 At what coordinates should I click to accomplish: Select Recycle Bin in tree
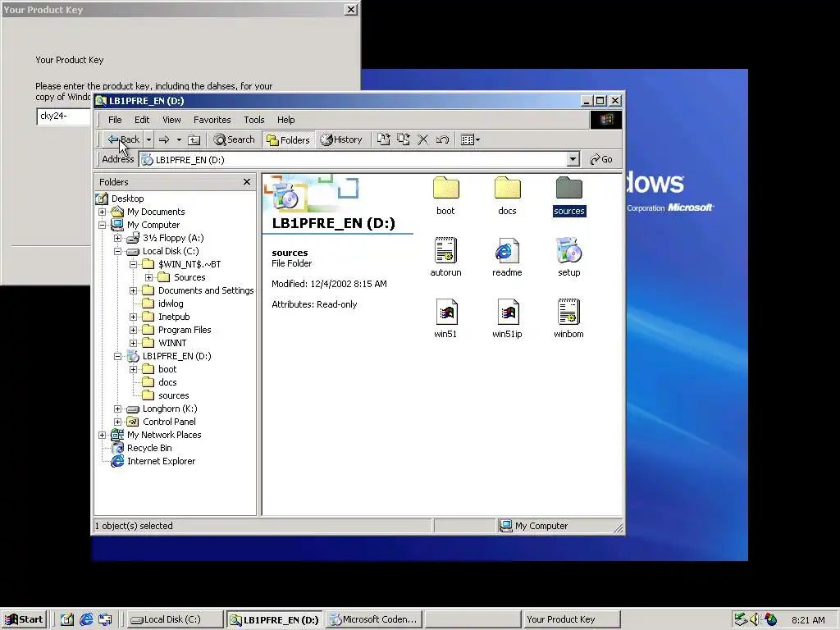tap(149, 449)
